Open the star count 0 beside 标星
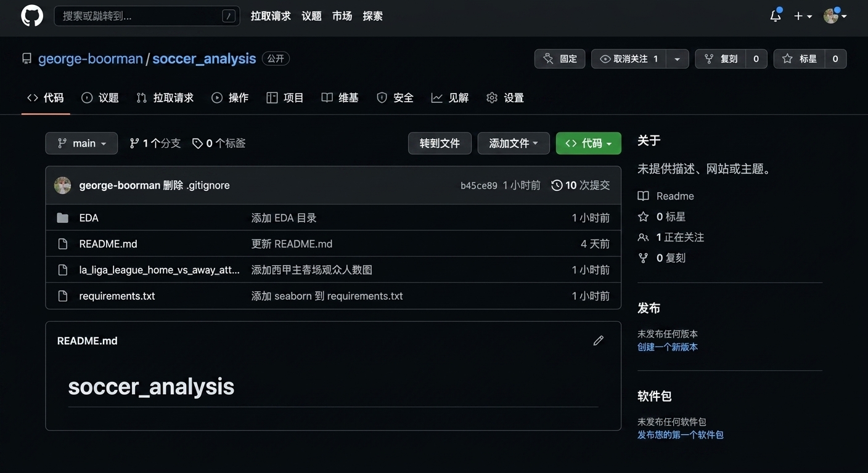 tap(835, 59)
